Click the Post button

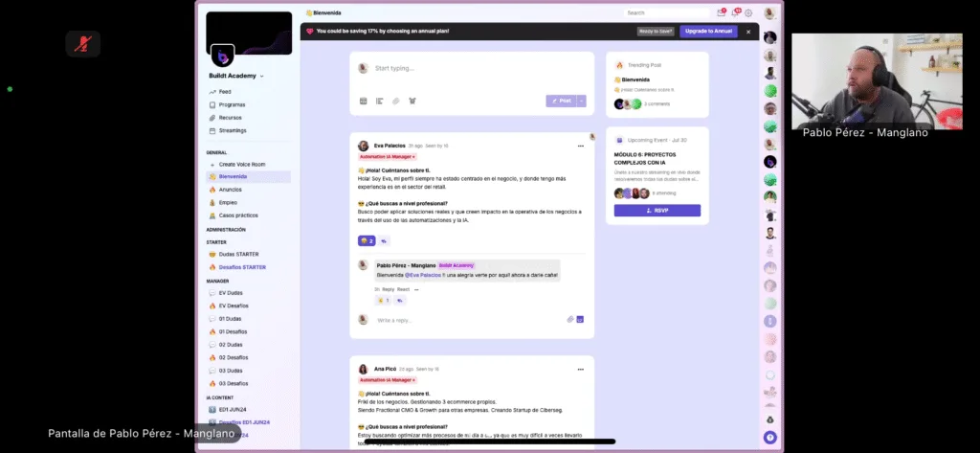[561, 101]
